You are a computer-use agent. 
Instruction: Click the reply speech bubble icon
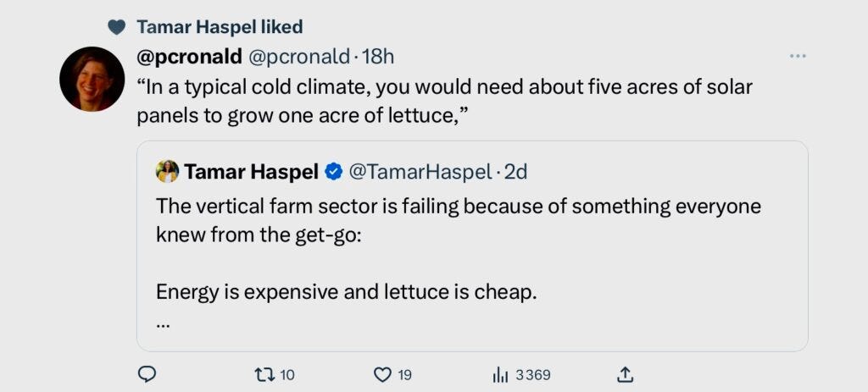(x=147, y=374)
